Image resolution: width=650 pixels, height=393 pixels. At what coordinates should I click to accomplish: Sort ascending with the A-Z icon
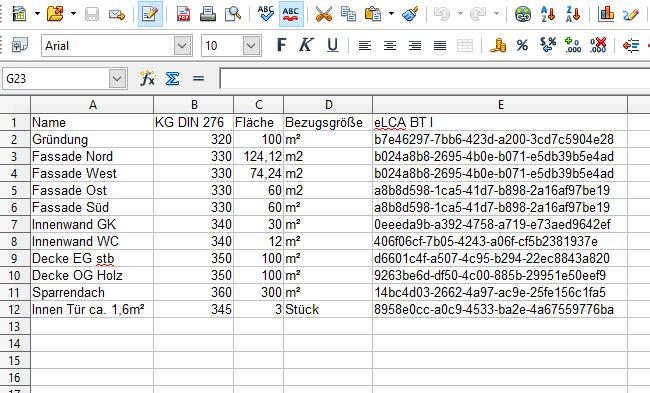point(548,14)
